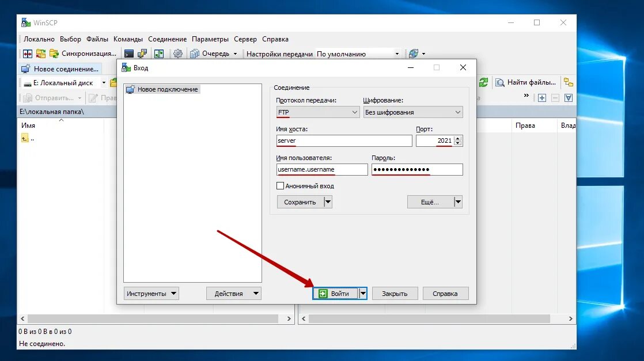Click the globe refresh icon in toolbar
The height and width of the screenshot is (361, 644).
[x=413, y=54]
